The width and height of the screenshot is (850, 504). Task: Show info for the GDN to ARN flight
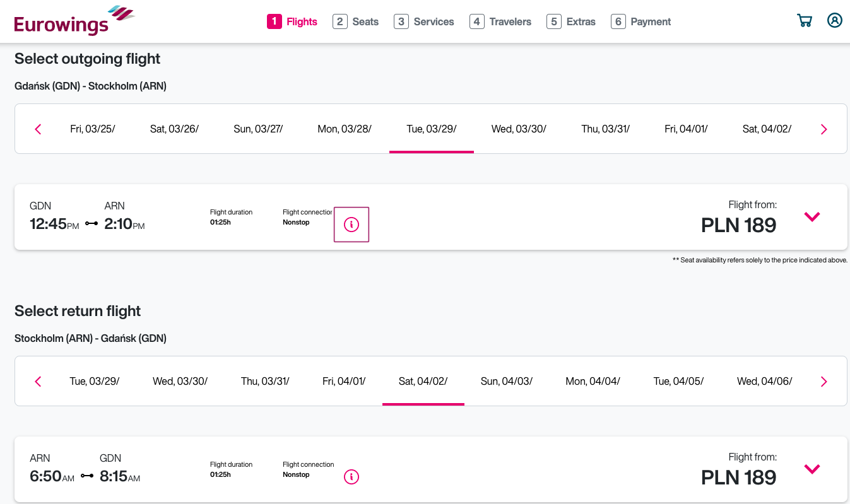coord(351,224)
